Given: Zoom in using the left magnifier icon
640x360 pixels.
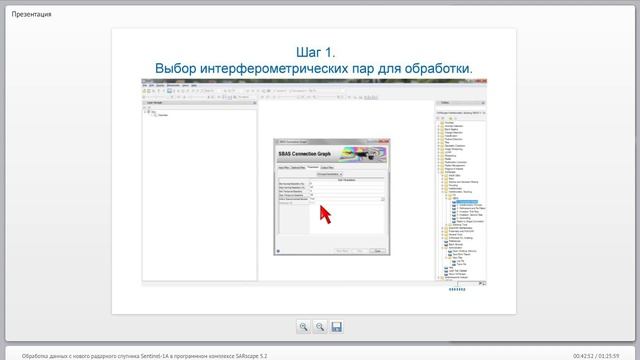Looking at the screenshot, I should tap(303, 327).
